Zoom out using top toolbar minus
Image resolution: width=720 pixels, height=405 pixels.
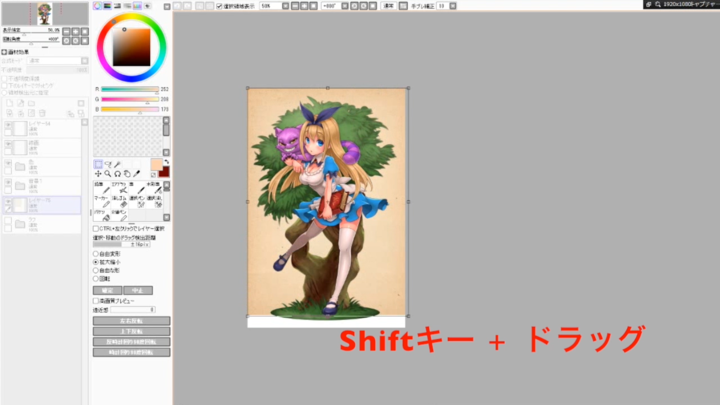pyautogui.click(x=295, y=6)
